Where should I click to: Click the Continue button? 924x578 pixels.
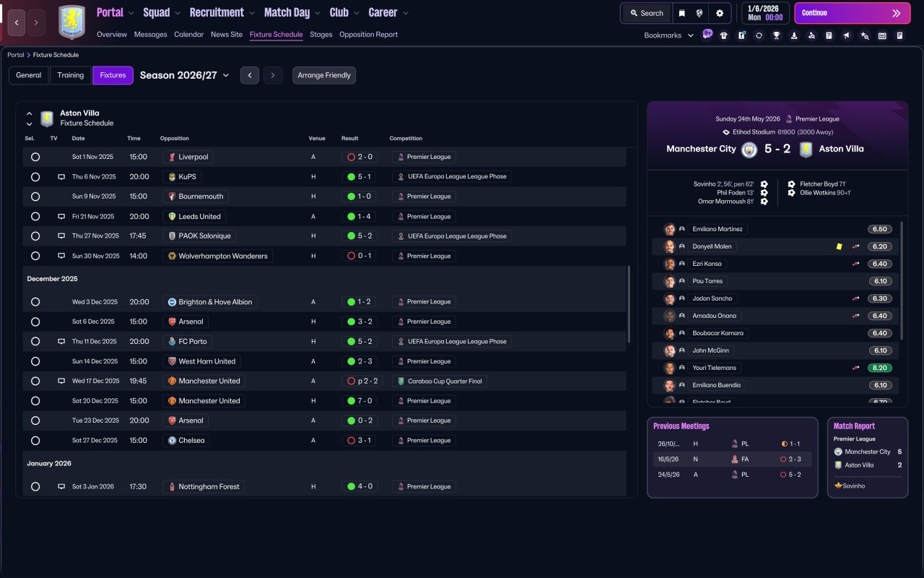click(x=852, y=13)
